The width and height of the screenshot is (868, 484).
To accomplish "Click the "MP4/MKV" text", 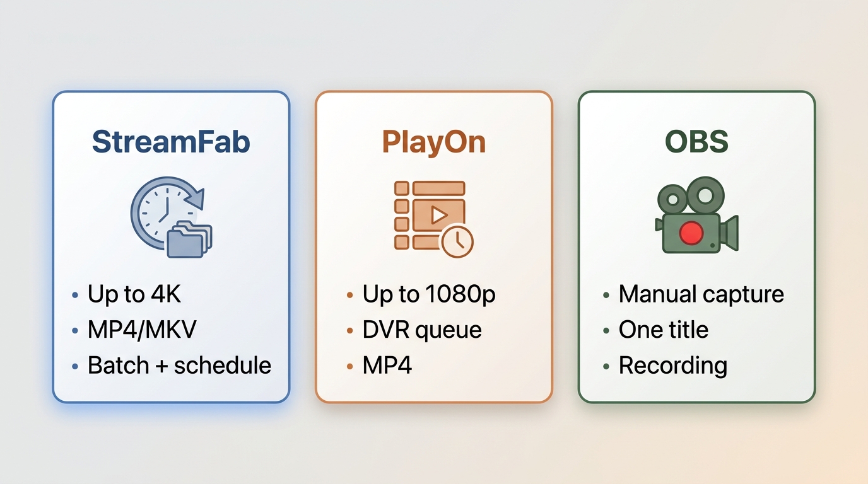I will click(x=142, y=330).
